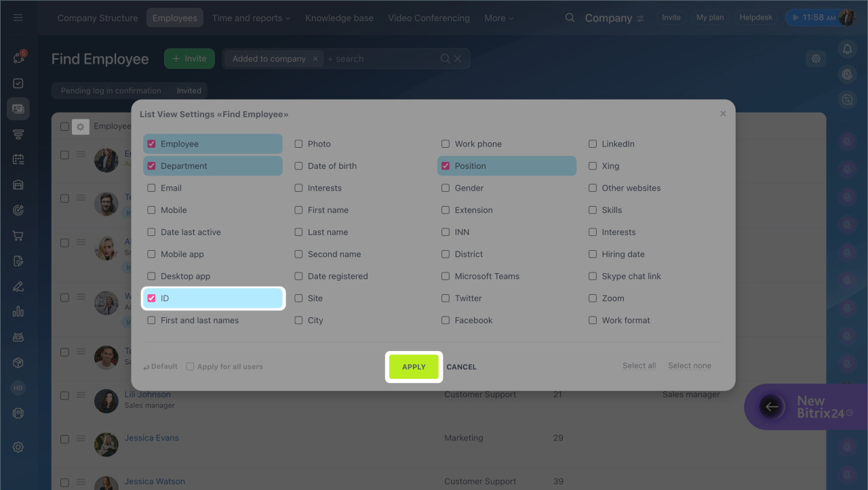Click the settings gear in left sidebar

coord(18,447)
